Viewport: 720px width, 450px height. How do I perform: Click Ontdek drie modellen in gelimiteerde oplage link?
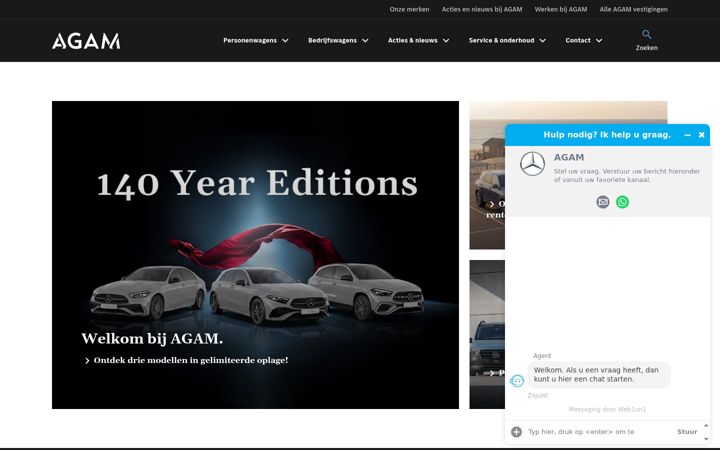[x=186, y=360]
